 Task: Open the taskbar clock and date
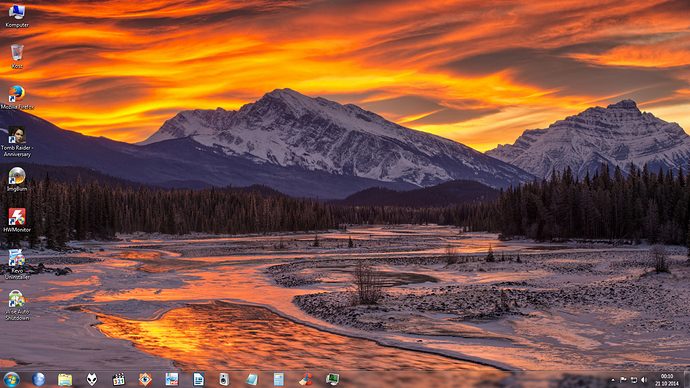667,380
